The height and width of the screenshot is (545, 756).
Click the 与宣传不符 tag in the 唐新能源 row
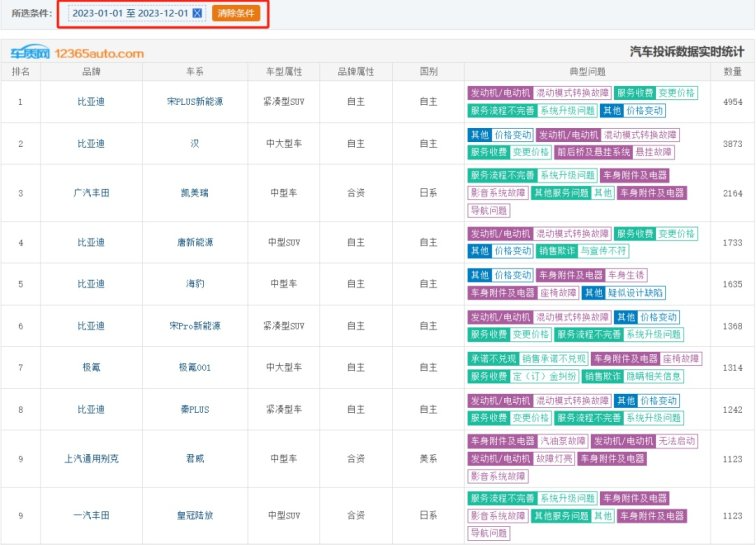pyautogui.click(x=603, y=251)
